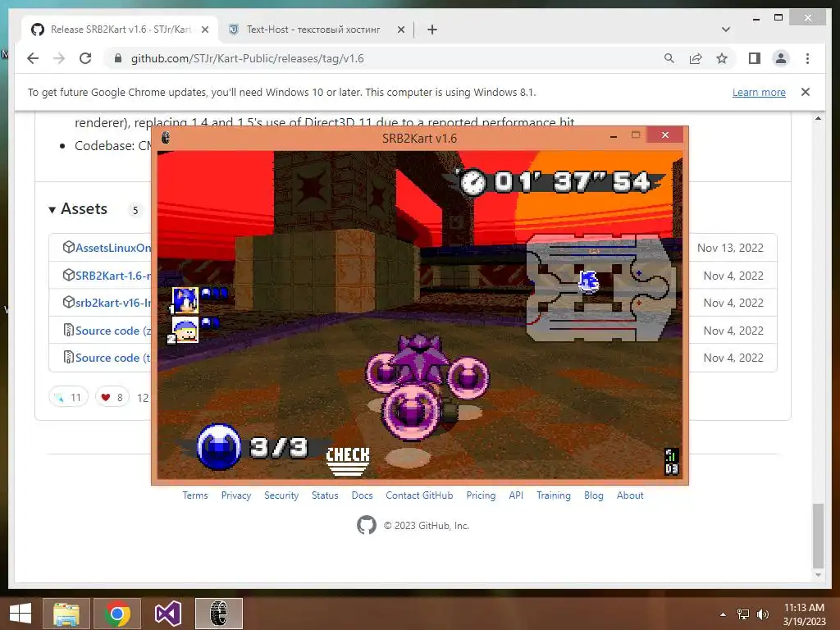Click the SRB2Kart window title icon
Viewport: 840px width, 630px height.
[x=166, y=138]
